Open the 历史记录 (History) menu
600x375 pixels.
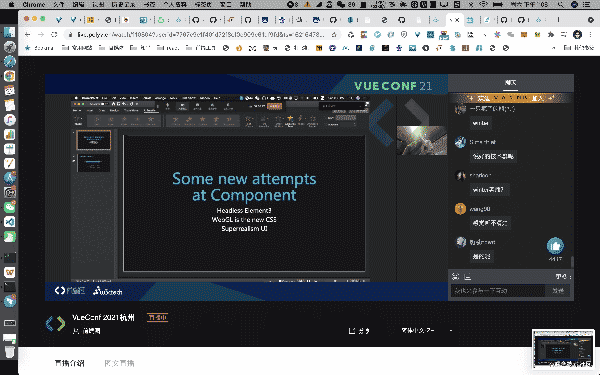[x=123, y=5]
